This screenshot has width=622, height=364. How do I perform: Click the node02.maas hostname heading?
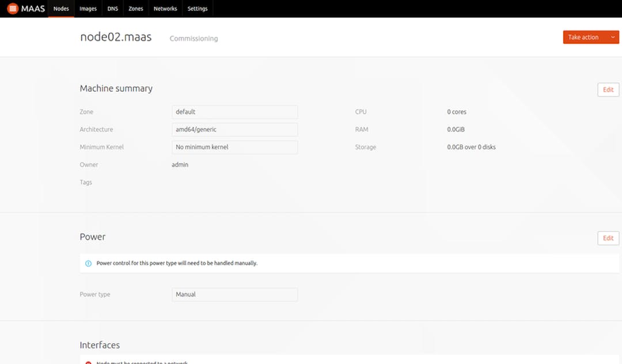pyautogui.click(x=116, y=36)
